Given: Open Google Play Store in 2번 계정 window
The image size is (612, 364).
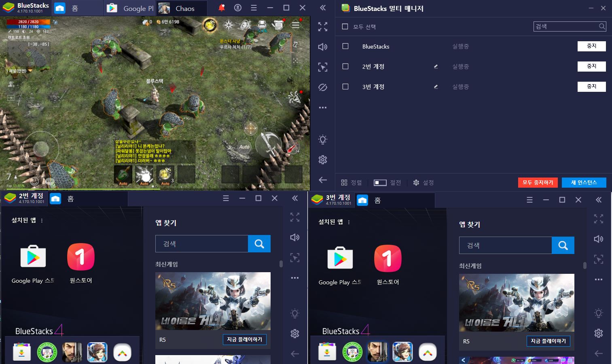Looking at the screenshot, I should [33, 257].
